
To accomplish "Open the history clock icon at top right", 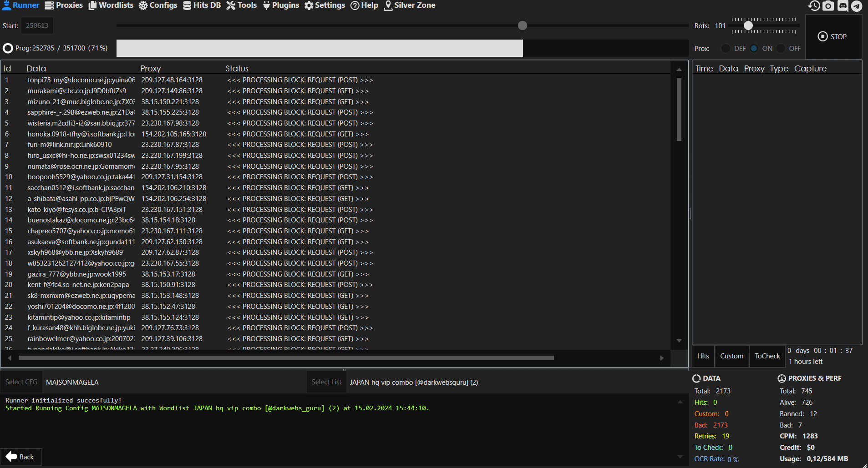I will [x=814, y=5].
